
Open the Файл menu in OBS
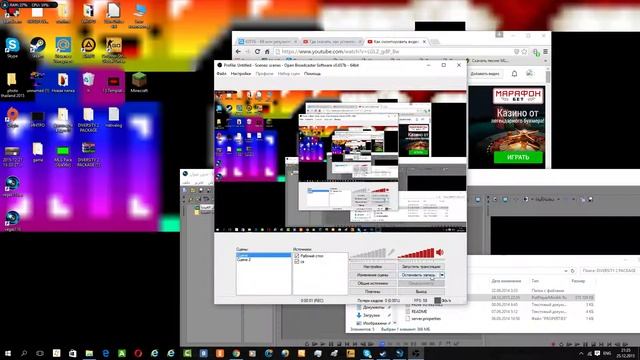point(221,74)
